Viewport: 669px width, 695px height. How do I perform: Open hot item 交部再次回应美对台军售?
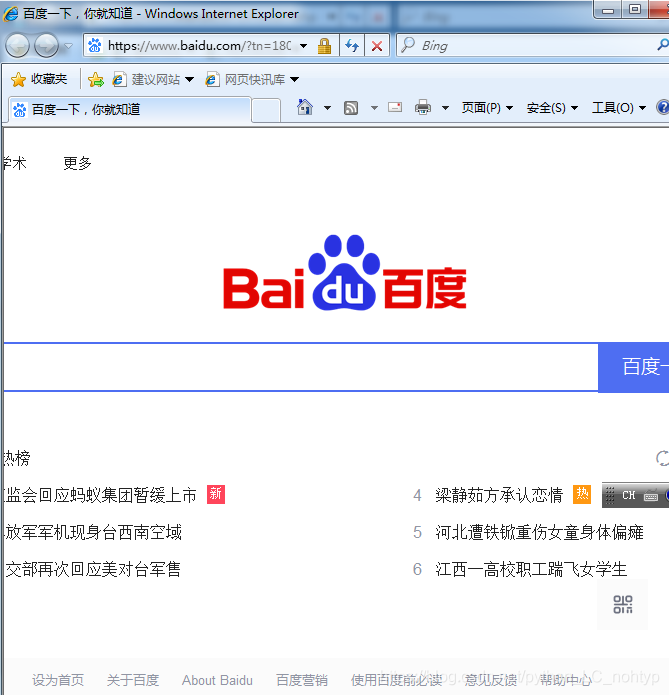click(93, 569)
